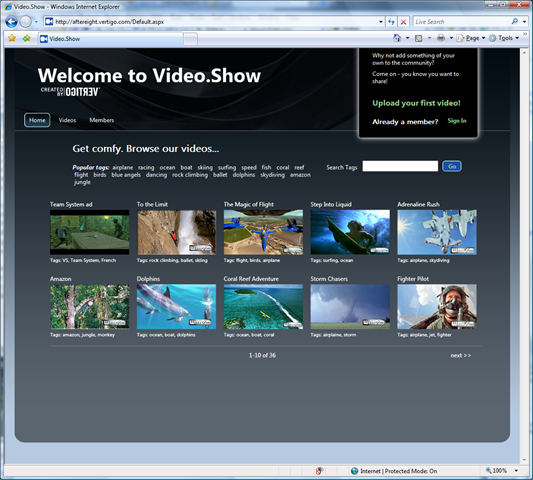Screen dimensions: 533x480
Task: Open the Page menu in toolbar
Action: pos(470,38)
